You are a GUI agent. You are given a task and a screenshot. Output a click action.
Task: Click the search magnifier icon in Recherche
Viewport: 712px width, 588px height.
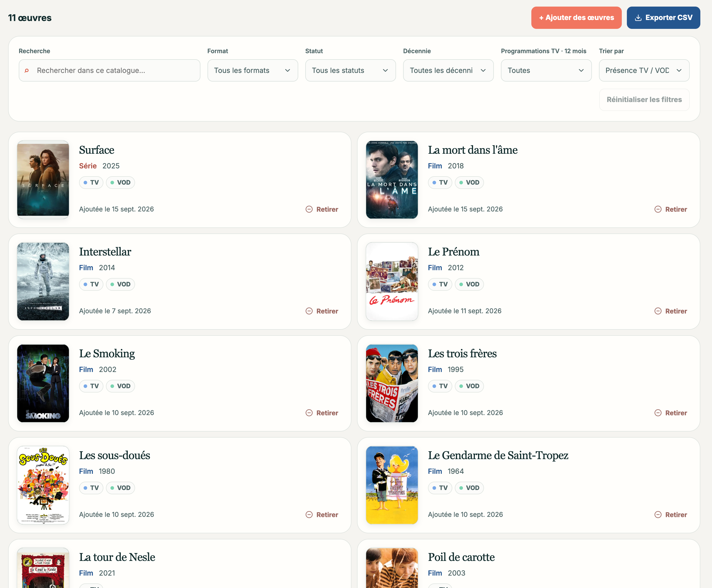pos(26,70)
